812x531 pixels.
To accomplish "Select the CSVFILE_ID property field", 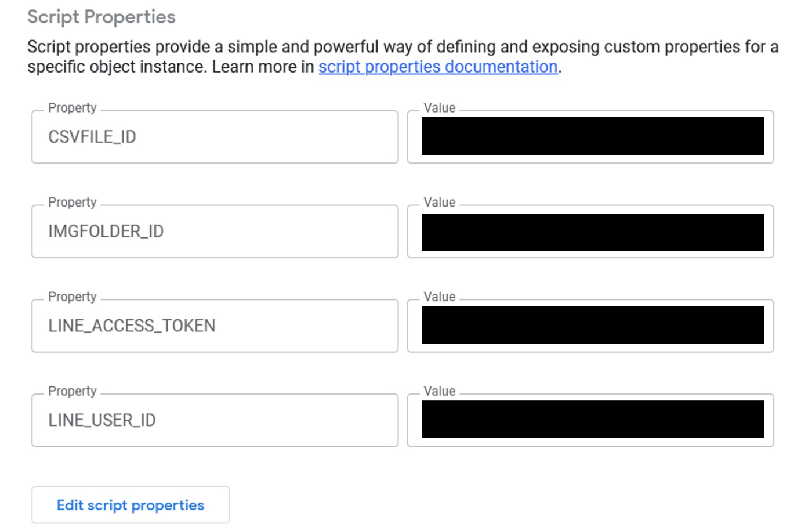I will pos(215,137).
